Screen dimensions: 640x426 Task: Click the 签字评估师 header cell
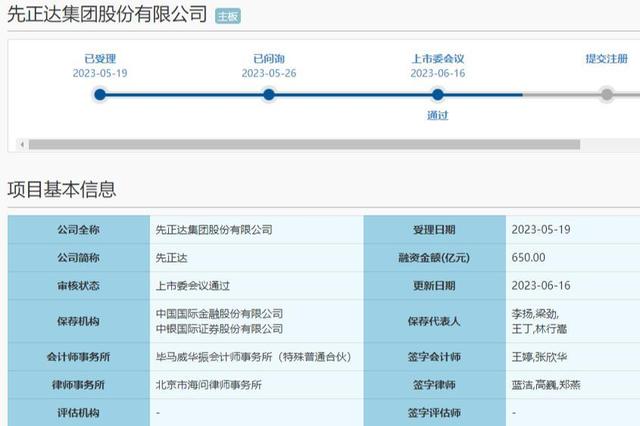point(434,413)
